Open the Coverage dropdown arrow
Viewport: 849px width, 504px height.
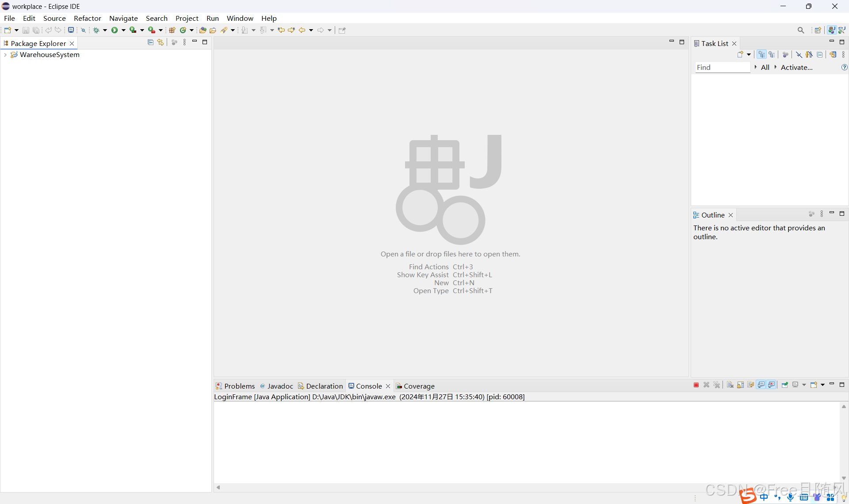[142, 30]
